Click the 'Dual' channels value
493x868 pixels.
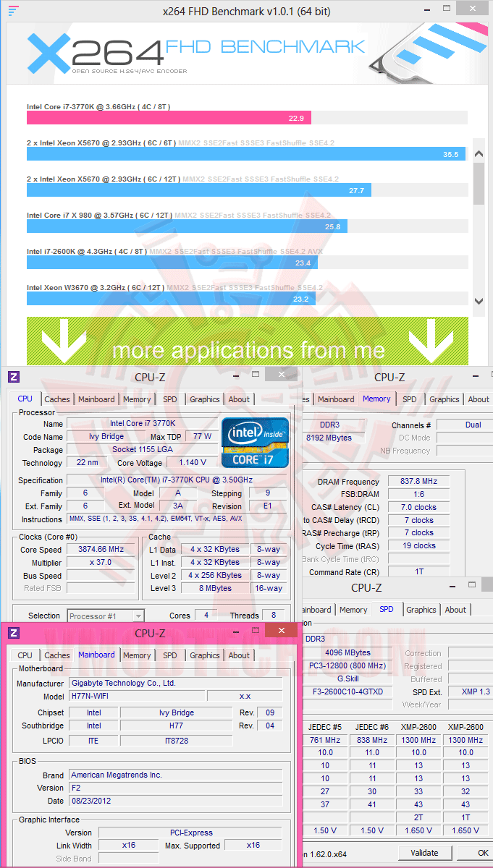coord(465,425)
